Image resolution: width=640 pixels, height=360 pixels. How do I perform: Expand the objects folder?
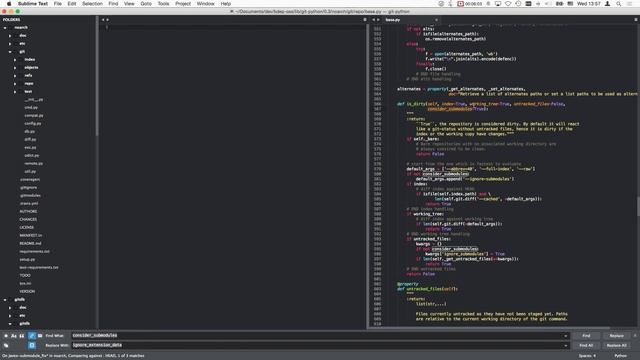[x=15, y=68]
